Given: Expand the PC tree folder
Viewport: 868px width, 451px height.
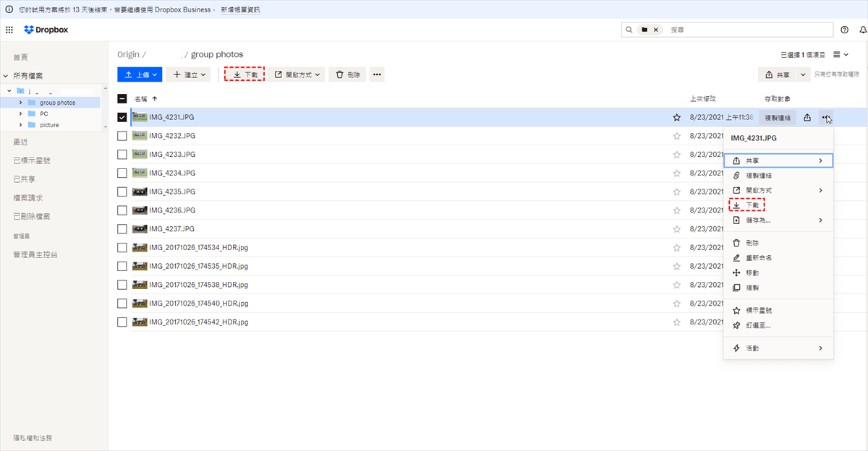Looking at the screenshot, I should [20, 113].
